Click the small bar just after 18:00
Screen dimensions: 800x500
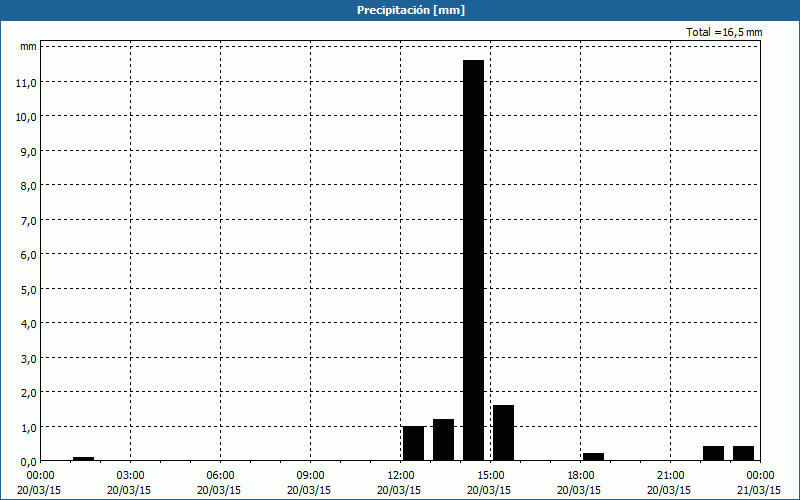[593, 457]
